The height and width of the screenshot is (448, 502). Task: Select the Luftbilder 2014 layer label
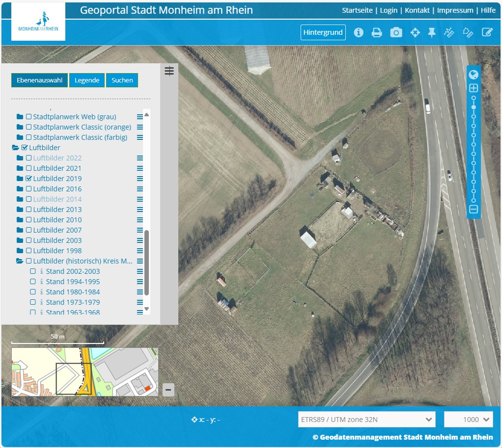(x=57, y=199)
